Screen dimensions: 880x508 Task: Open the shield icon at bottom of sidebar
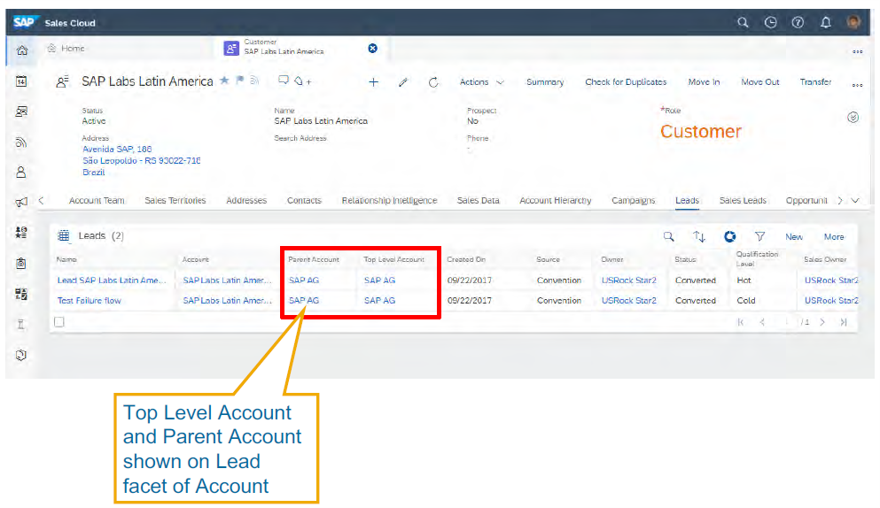coord(21,355)
